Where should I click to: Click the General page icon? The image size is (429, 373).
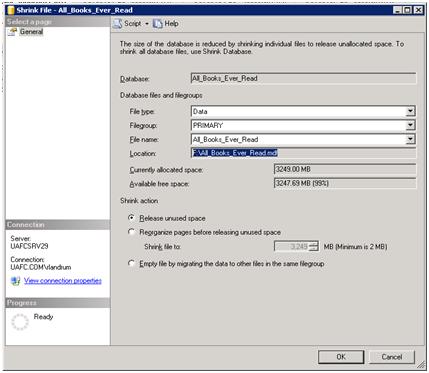click(13, 32)
